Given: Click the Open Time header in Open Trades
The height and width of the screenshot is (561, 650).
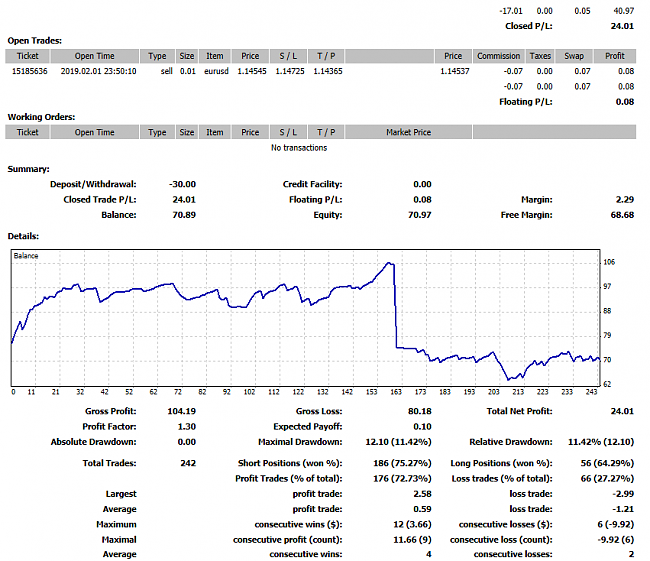Looking at the screenshot, I should coord(95,56).
